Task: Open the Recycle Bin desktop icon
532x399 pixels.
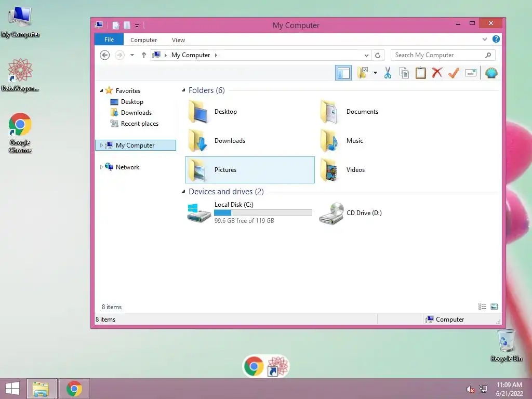Action: point(506,345)
